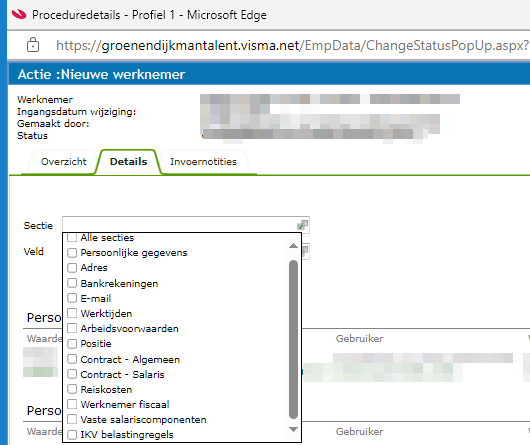The height and width of the screenshot is (445, 530).
Task: Open the Details tab
Action: coord(128,162)
